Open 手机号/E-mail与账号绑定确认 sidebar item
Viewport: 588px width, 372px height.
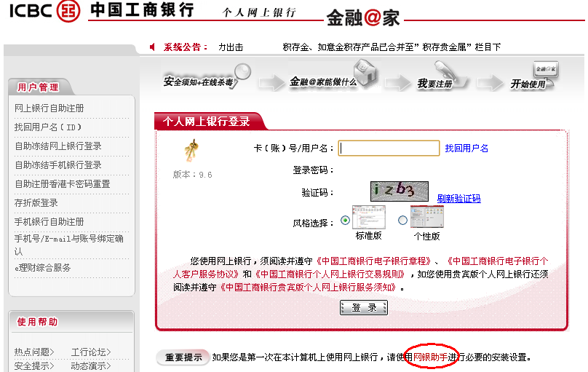[x=69, y=245]
